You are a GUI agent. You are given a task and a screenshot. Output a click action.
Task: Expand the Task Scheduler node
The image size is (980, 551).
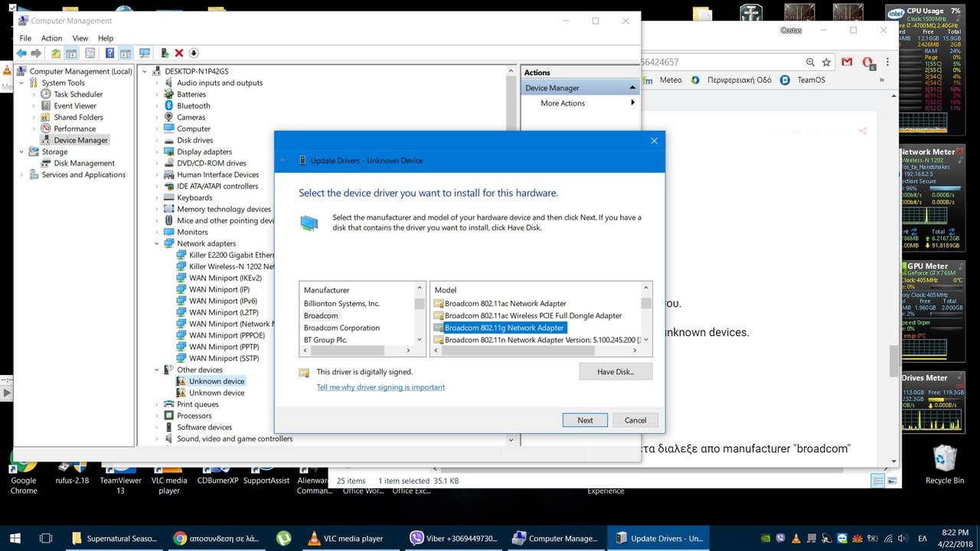(x=34, y=94)
